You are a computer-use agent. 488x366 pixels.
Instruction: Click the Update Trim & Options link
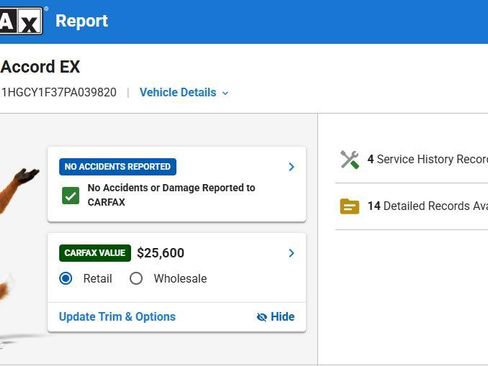tap(117, 317)
